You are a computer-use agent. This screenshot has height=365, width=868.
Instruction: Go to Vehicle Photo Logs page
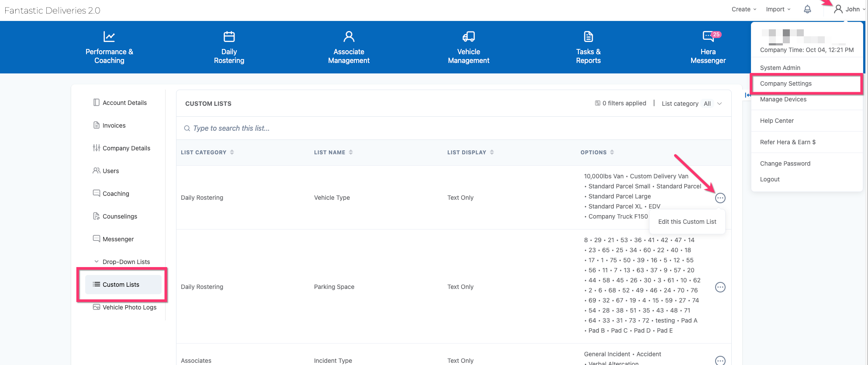click(129, 307)
